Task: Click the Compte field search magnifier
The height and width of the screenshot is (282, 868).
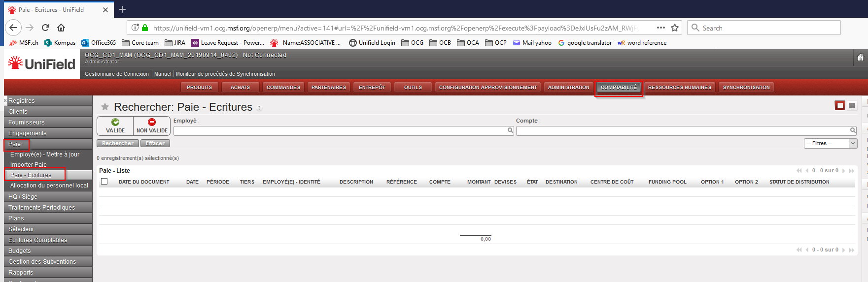Action: [x=853, y=130]
